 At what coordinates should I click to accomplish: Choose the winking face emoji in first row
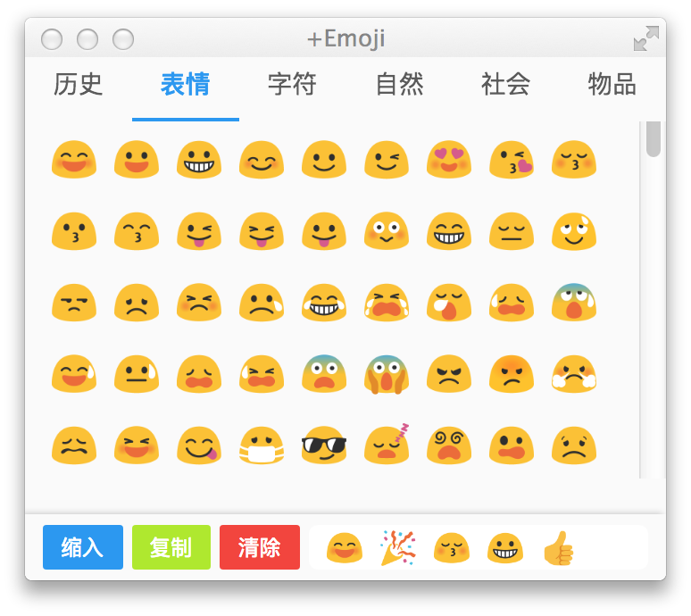click(x=387, y=160)
